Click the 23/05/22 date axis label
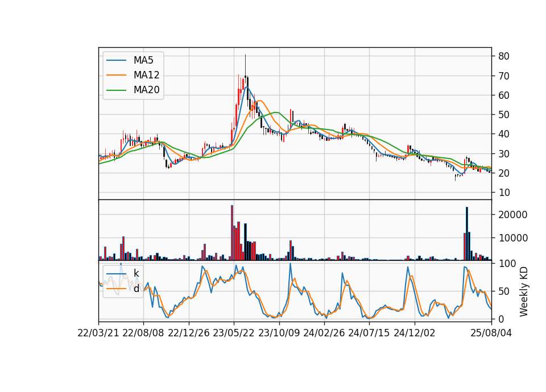Viewport: 546px width, 392px height. [234, 333]
